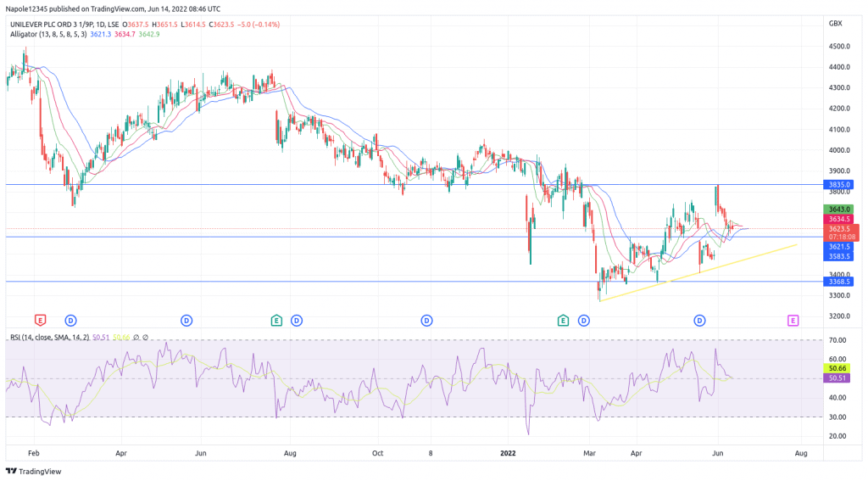Screen dimensions: 868x481
Task: Select the yellow 50.66 RSI-MA label
Action: 837,368
